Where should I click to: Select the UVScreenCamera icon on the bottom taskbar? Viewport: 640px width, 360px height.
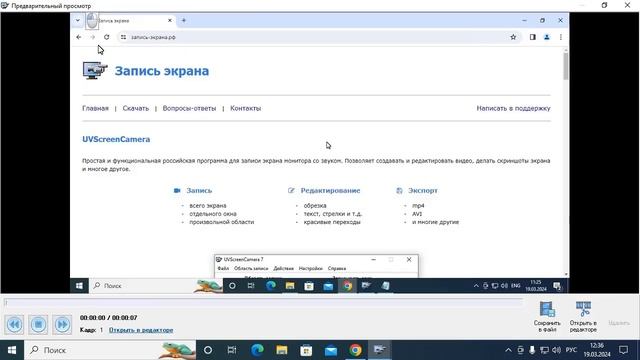[x=380, y=350]
